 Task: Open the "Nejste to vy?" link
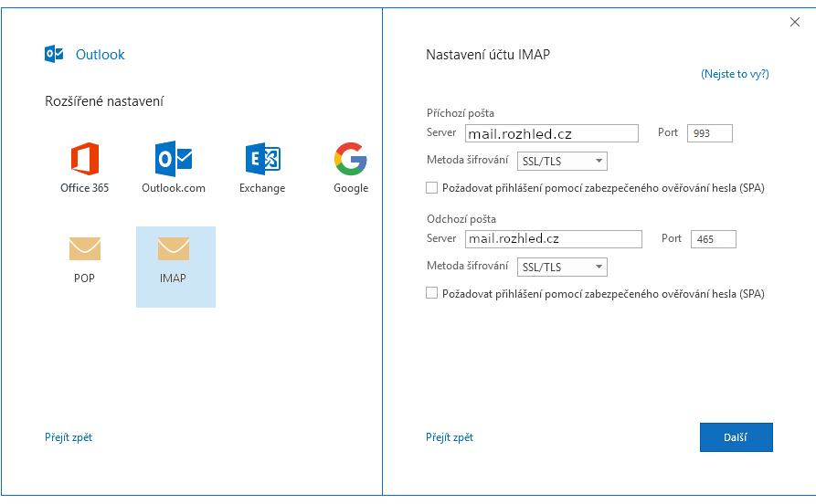coord(735,74)
